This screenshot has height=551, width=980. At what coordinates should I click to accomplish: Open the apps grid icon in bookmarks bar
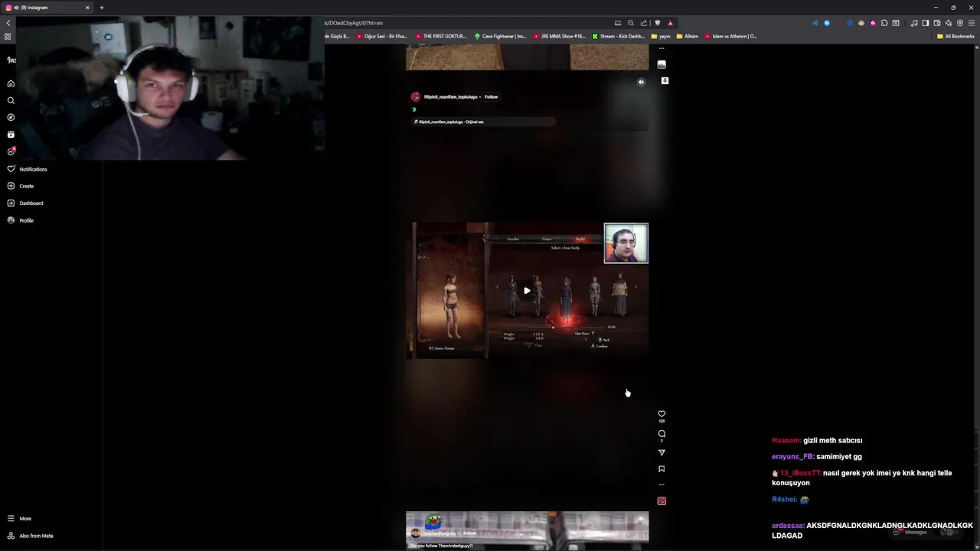pos(8,36)
